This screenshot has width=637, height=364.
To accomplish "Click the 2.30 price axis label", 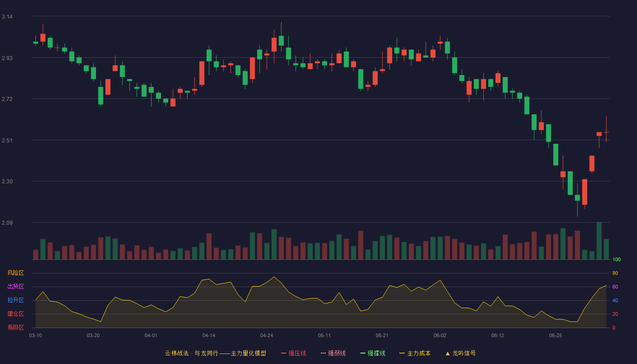I will click(x=7, y=182).
